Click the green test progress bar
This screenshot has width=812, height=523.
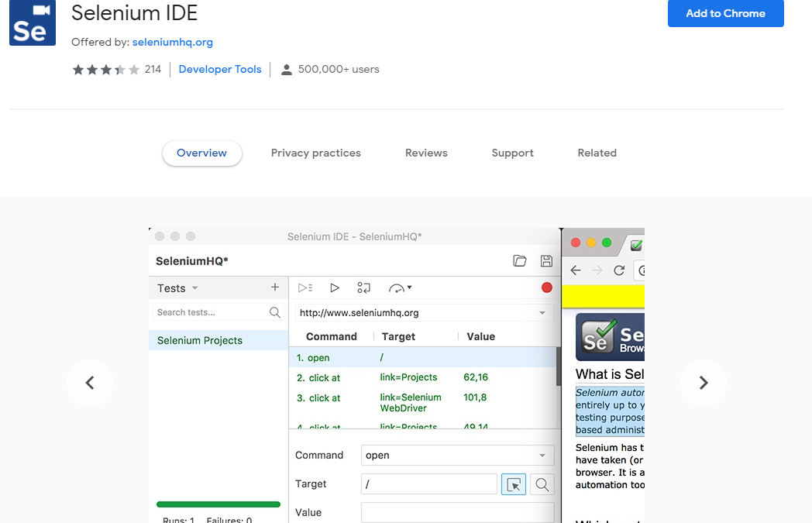coord(218,504)
